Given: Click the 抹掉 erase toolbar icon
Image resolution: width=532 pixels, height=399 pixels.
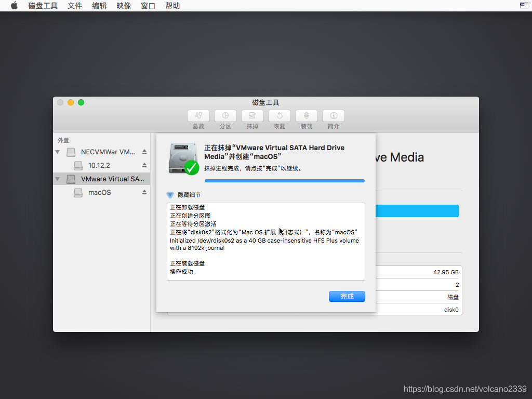Looking at the screenshot, I should click(252, 116).
